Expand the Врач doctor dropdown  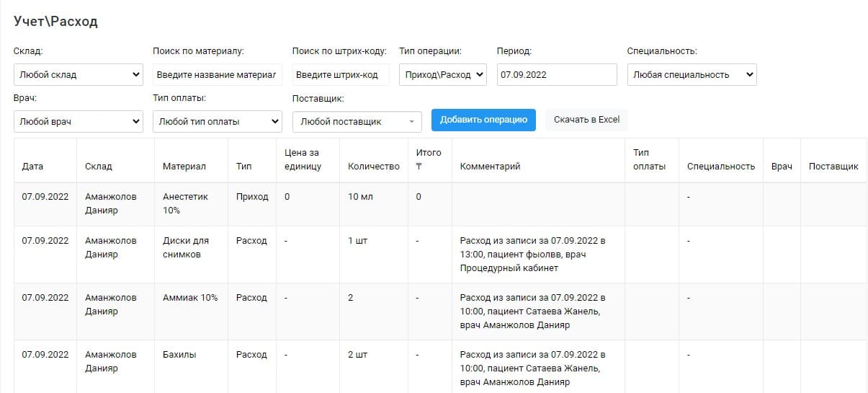[x=78, y=122]
